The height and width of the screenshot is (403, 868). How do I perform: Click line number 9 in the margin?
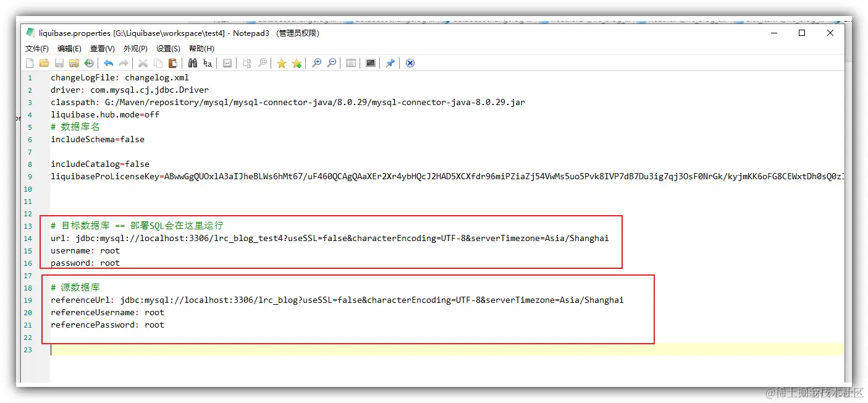click(x=29, y=177)
